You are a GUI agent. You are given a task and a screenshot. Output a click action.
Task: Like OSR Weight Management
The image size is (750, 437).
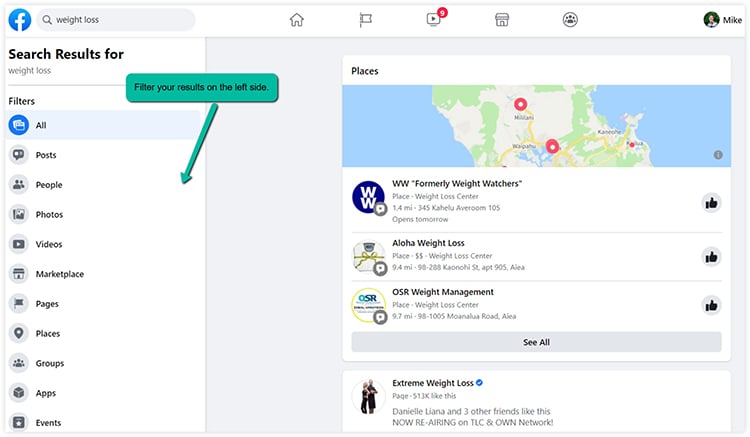(711, 306)
